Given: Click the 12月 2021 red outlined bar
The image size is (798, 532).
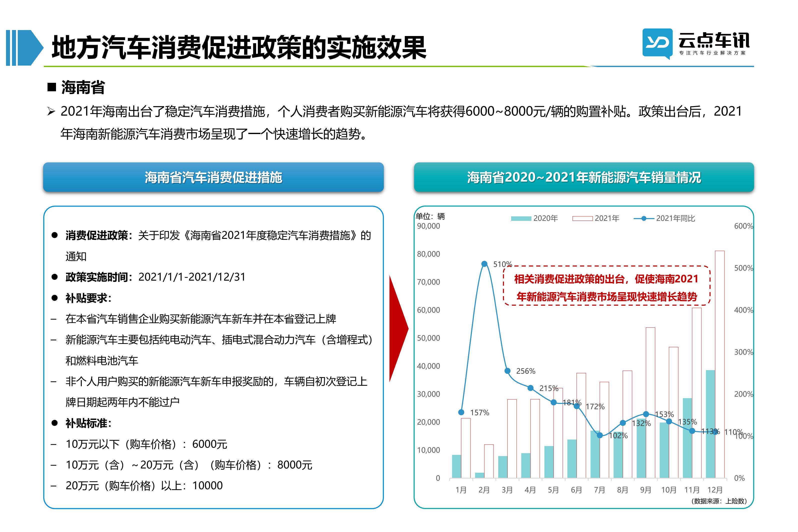Looking at the screenshot, I should 720,364.
